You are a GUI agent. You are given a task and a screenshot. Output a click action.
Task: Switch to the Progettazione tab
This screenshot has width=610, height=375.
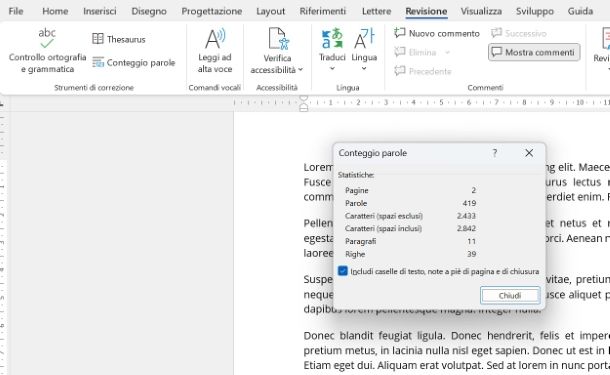pos(212,11)
